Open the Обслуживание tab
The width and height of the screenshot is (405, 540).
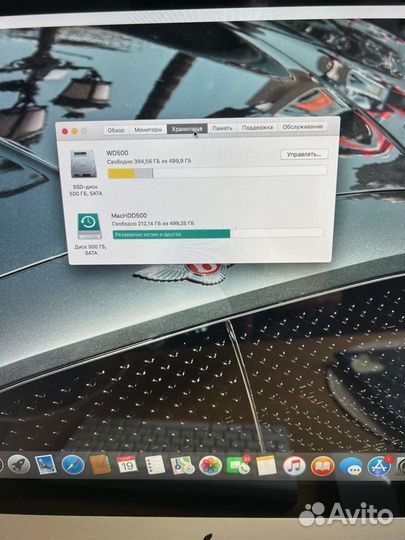303,127
